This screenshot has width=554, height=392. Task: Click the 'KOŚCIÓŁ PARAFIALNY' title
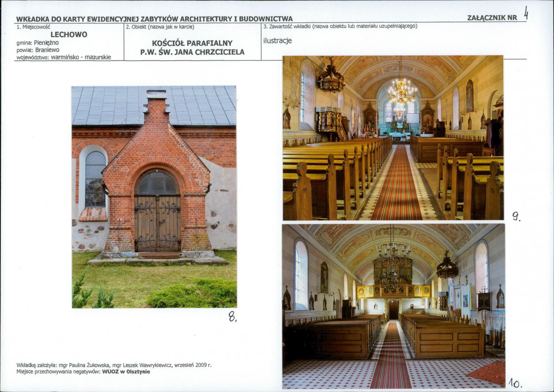point(192,43)
